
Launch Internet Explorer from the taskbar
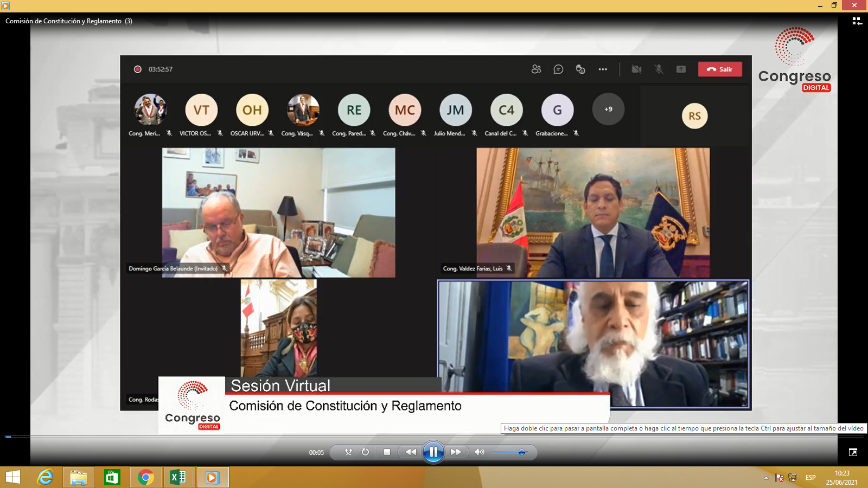pos(45,477)
